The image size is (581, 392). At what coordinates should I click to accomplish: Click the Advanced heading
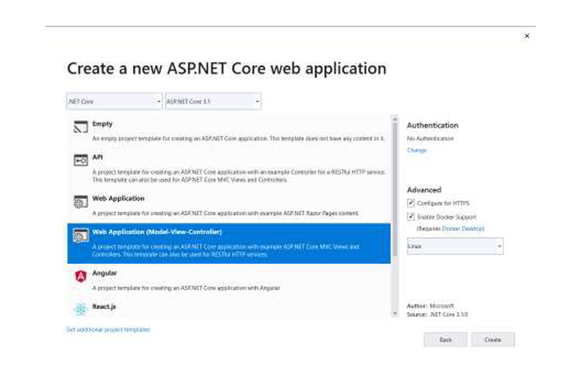[424, 190]
